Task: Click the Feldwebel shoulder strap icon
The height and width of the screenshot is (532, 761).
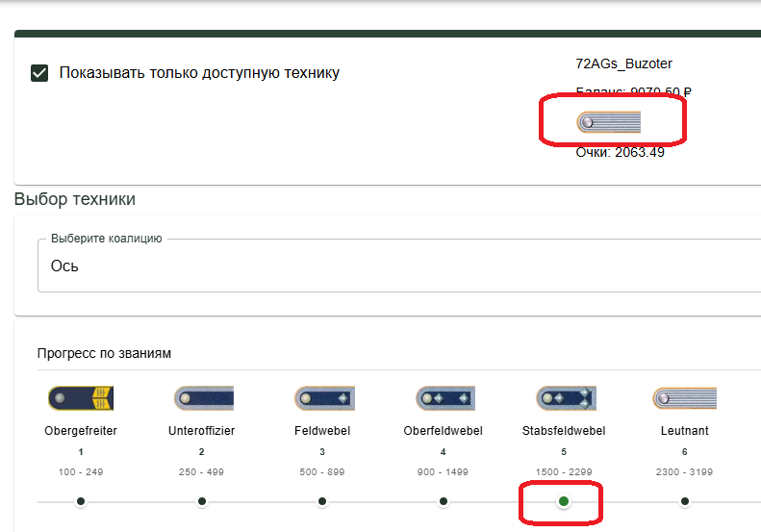Action: (324, 398)
